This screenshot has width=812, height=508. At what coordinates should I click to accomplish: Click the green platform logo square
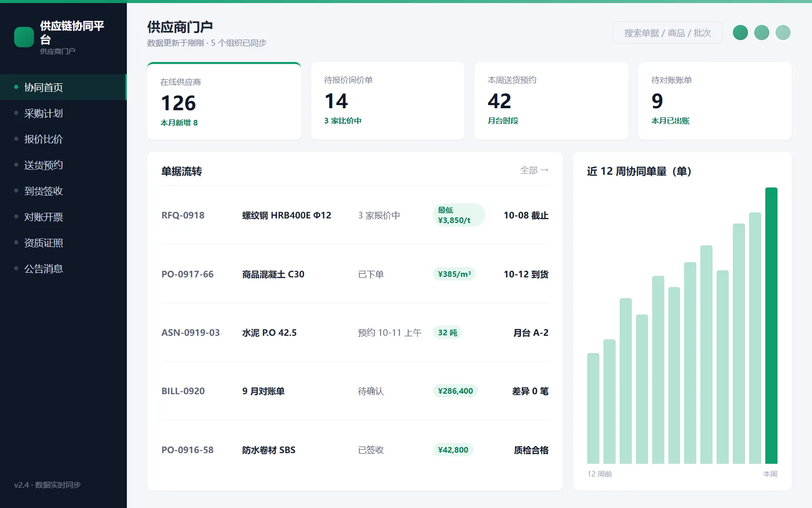point(24,37)
